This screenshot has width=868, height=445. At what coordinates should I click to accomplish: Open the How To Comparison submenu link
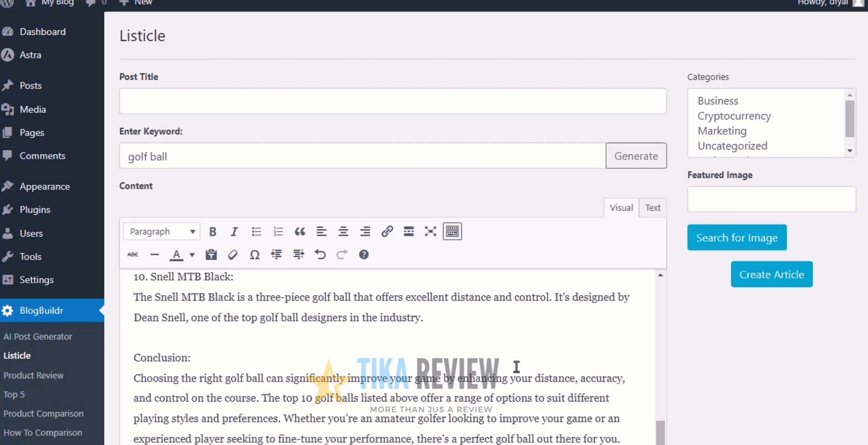[x=43, y=433]
